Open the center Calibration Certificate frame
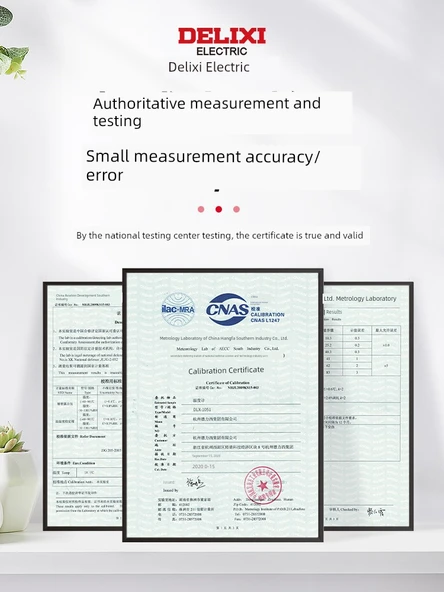 click(223, 405)
